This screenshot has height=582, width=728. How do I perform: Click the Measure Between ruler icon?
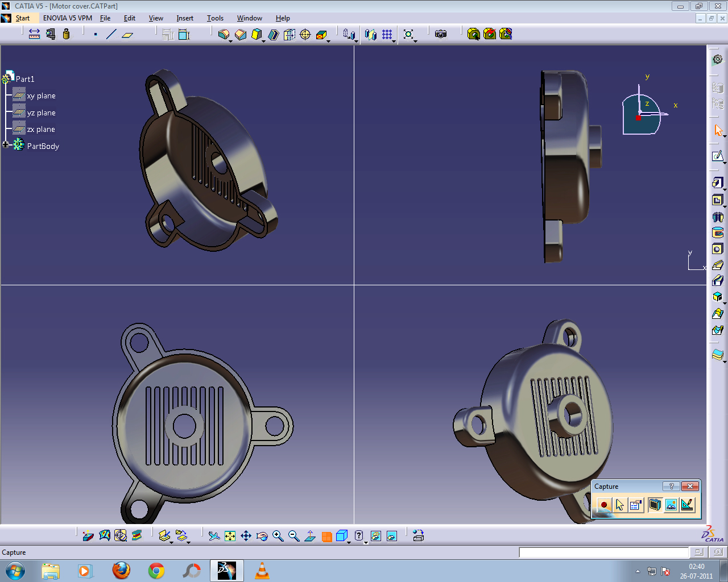click(34, 34)
